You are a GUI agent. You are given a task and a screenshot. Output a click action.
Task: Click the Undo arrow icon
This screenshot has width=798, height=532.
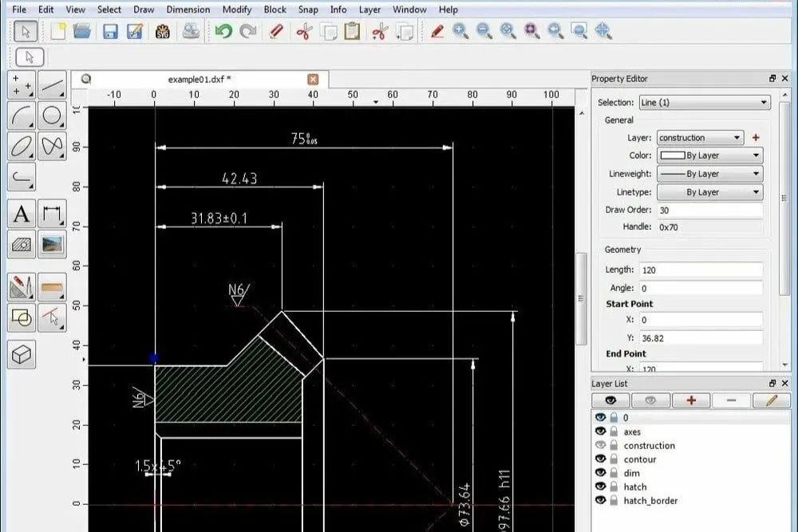[x=223, y=32]
